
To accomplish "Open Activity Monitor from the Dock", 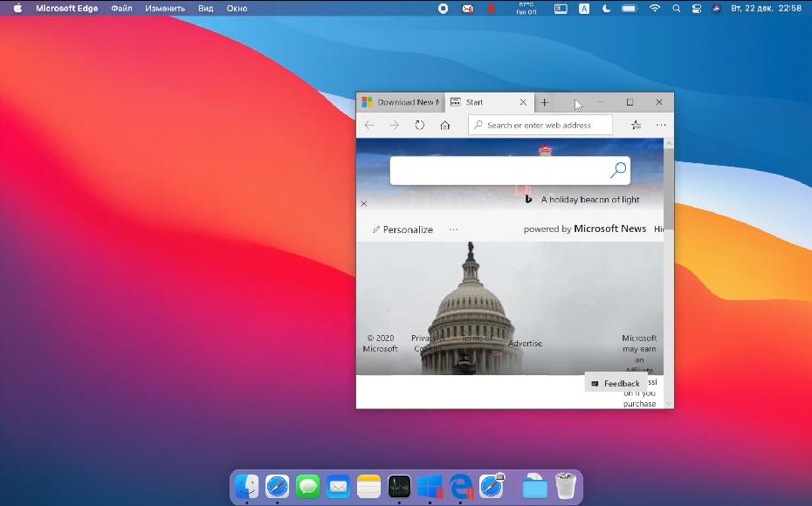I will click(x=399, y=486).
